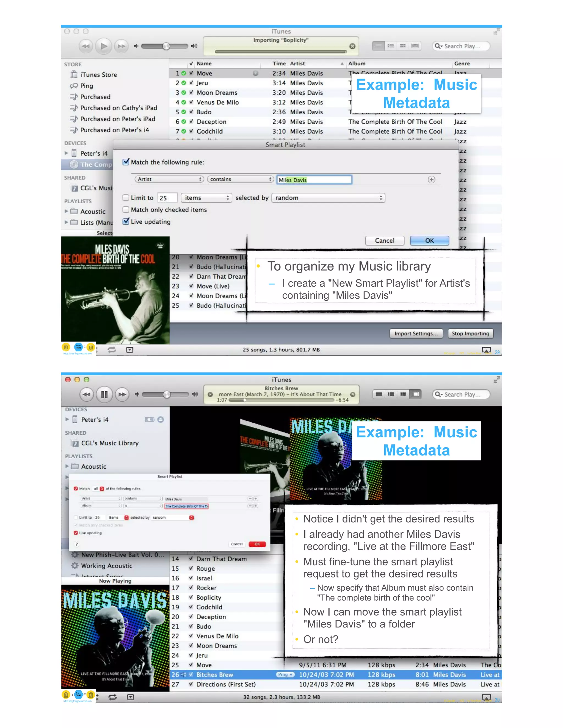Toggle 'Match the following rule' checkbox
Image resolution: width=563 pixels, height=728 pixels.
point(126,162)
